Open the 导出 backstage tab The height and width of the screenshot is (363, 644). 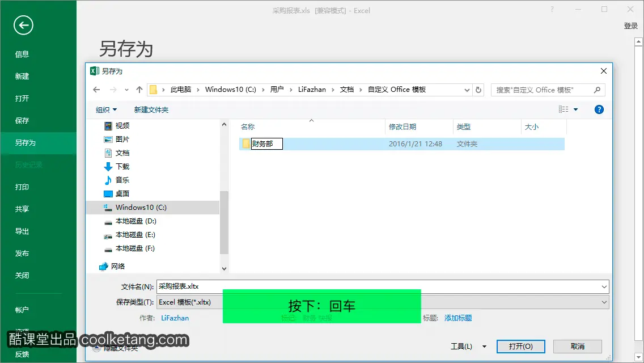tap(22, 231)
